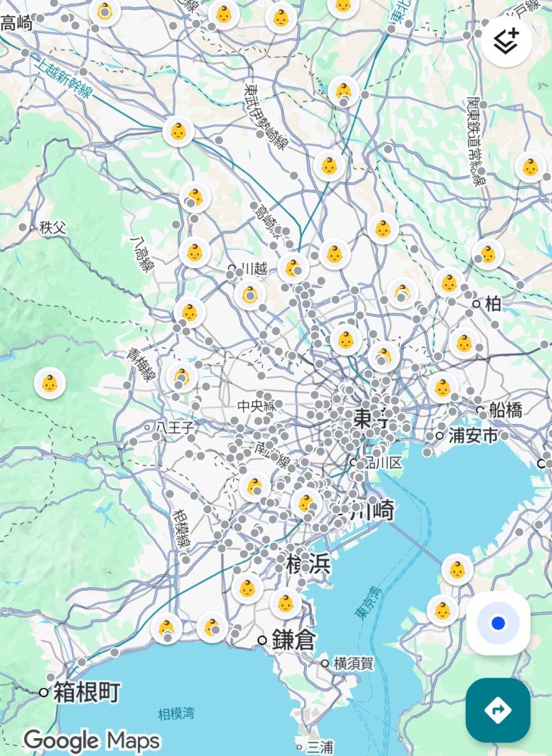Screen dimensions: 552x756
Task: Select the baby marker west of 船橋
Action: pos(443,388)
